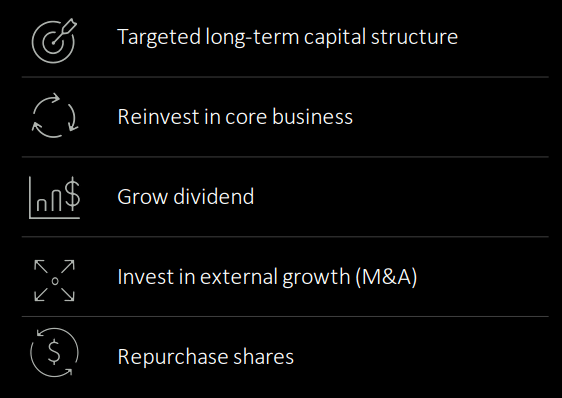The image size is (562, 398).
Task: Select the "Grow dividend" text
Action: [186, 197]
